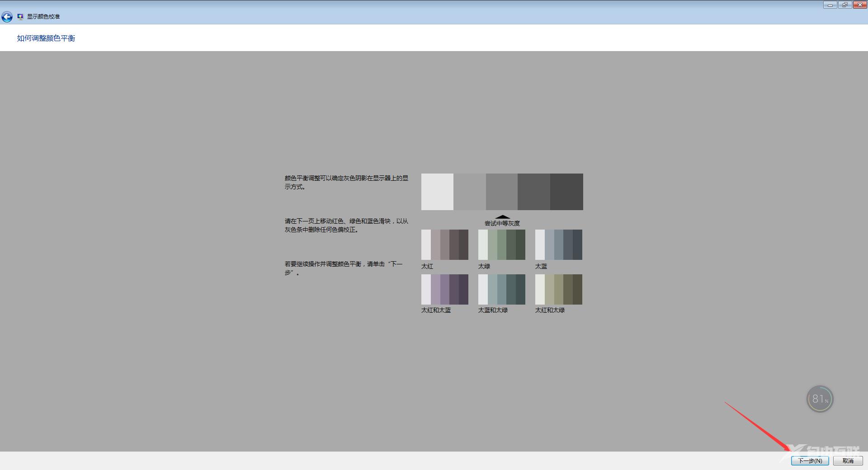
Task: Select the 太蓝 sample thumbnail
Action: pyautogui.click(x=559, y=244)
